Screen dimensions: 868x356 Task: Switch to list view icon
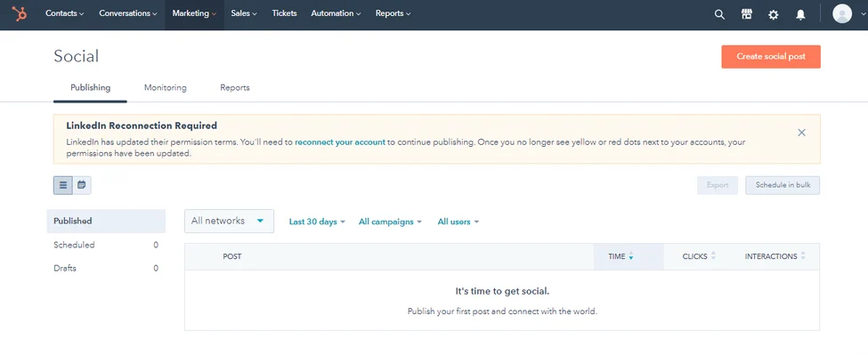[x=63, y=185]
